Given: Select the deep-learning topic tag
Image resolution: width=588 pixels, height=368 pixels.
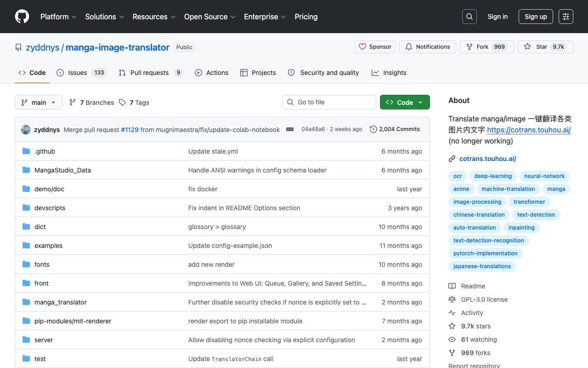Looking at the screenshot, I should tap(493, 176).
